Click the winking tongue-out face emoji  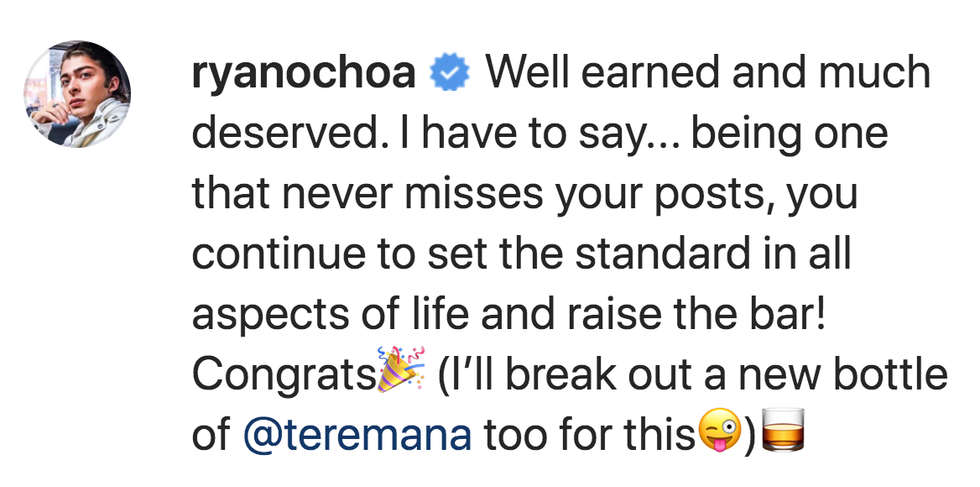click(x=721, y=435)
